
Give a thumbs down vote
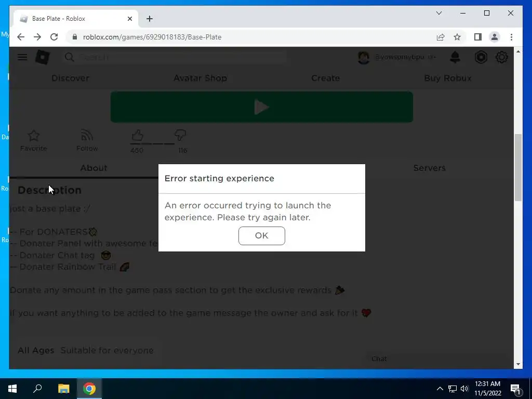180,135
